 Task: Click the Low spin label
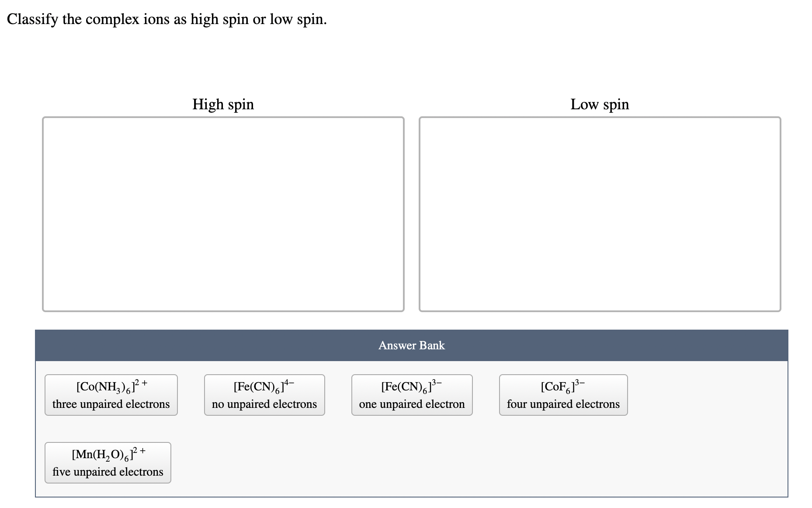[x=600, y=104]
